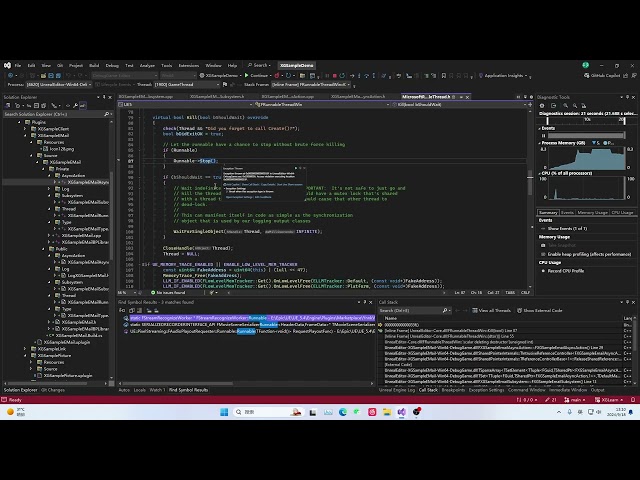This screenshot has height=480, width=640.
Task: Click the Call Stack search magnifier icon
Action: [x=445, y=311]
